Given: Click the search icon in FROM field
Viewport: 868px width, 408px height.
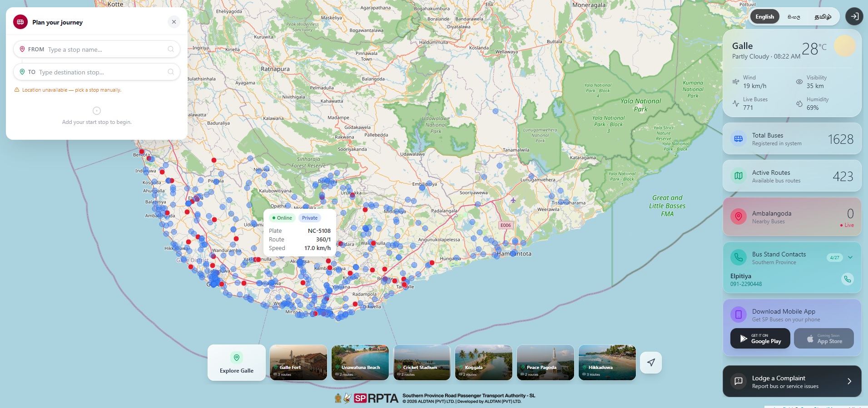Looking at the screenshot, I should tap(171, 49).
